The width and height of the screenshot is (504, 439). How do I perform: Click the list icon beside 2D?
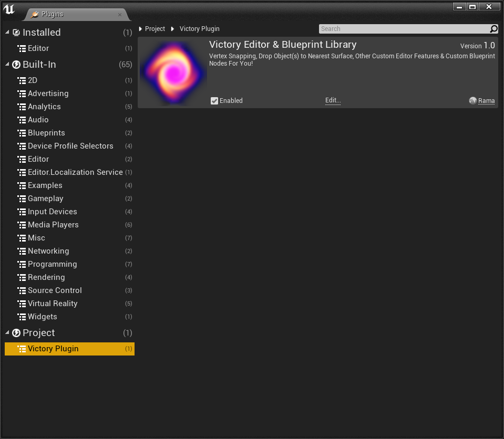(22, 81)
